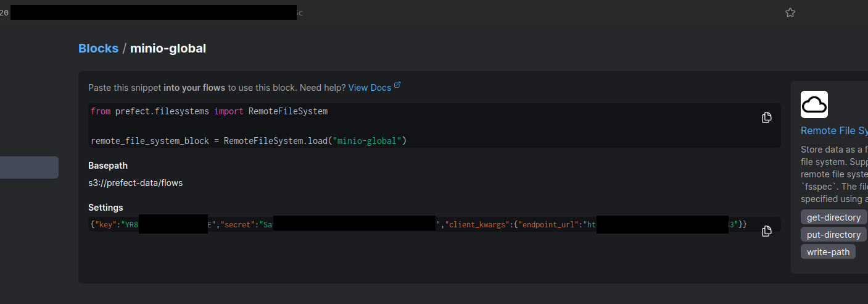Select the put-directory capability tag
This screenshot has width=868, height=304.
coord(833,235)
